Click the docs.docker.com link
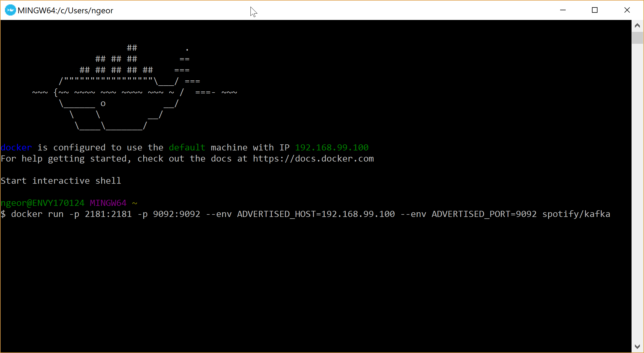This screenshot has height=353, width=644. click(x=313, y=159)
